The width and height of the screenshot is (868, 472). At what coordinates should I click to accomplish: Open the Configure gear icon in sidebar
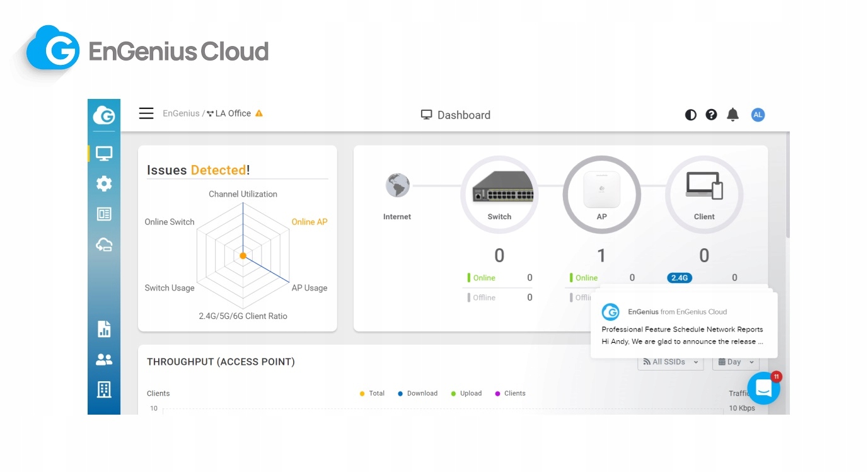(104, 183)
